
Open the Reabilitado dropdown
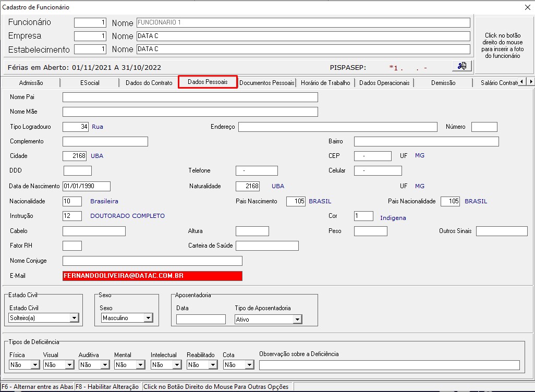(x=213, y=365)
